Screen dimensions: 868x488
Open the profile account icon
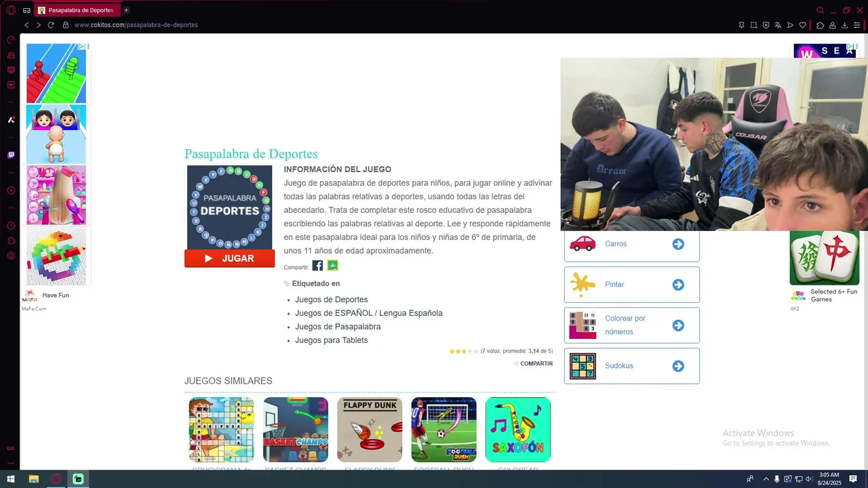point(832,25)
